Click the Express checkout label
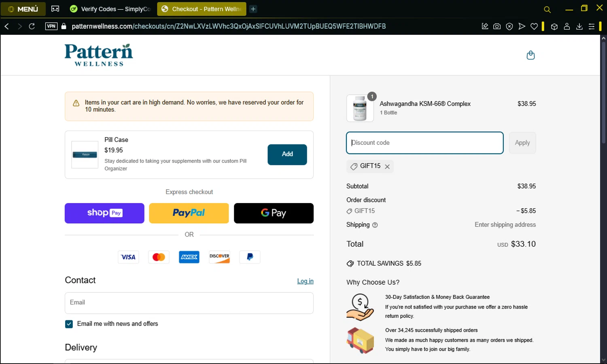Screen dimensions: 607x364 point(189,192)
